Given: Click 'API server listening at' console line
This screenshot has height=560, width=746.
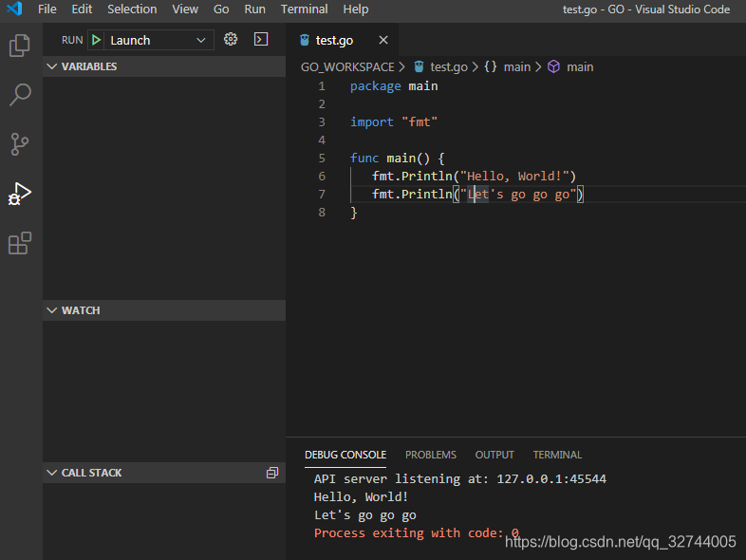Looking at the screenshot, I should pos(460,478).
